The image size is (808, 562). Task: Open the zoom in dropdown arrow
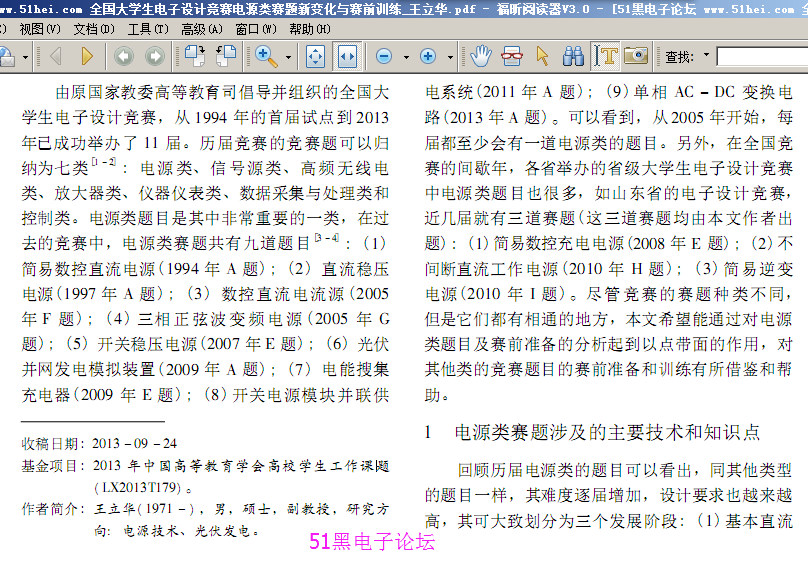click(450, 57)
